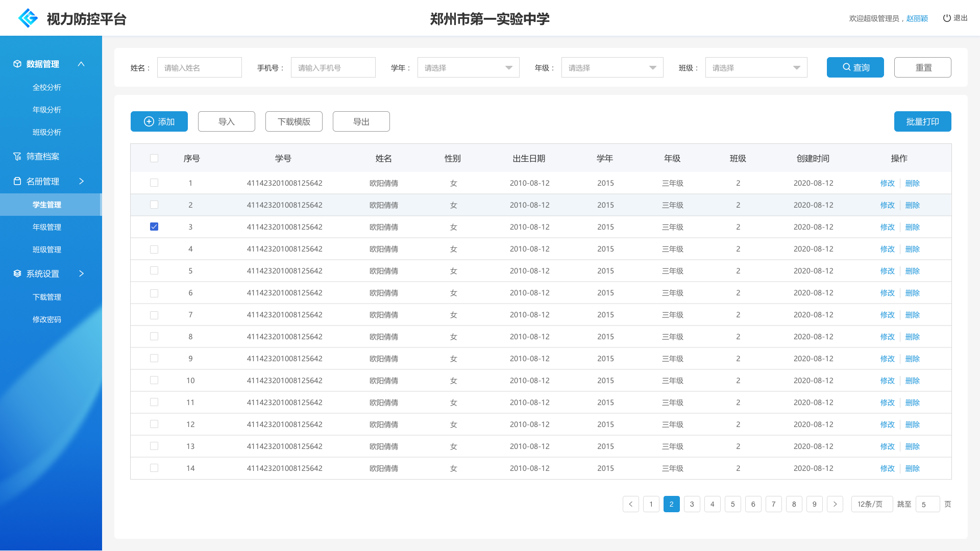
Task: Go to page 3
Action: (692, 504)
